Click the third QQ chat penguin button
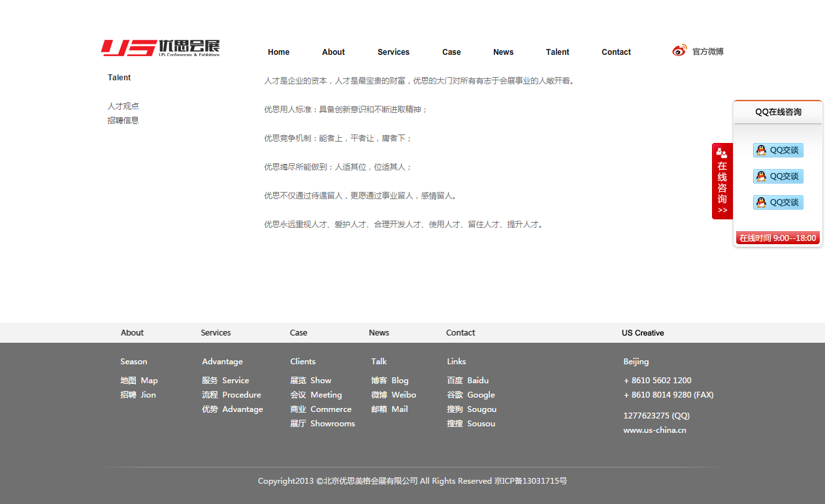 tap(777, 202)
